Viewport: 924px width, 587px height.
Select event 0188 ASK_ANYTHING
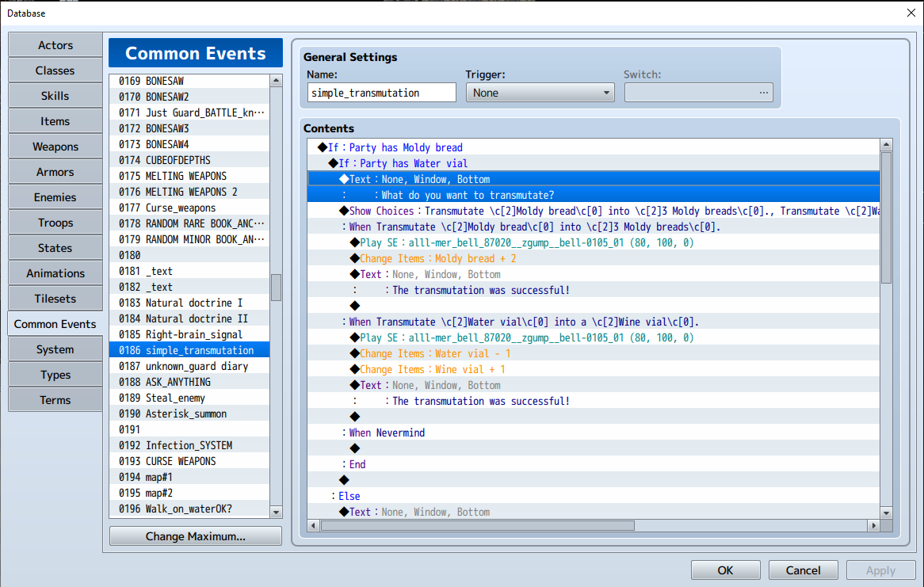pos(189,382)
